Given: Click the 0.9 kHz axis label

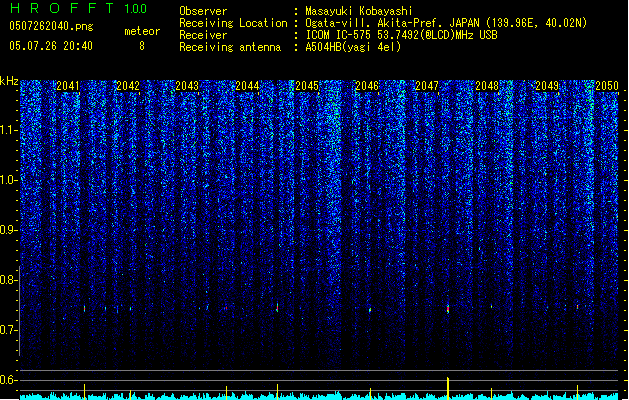Looking at the screenshot, I should (x=9, y=230).
